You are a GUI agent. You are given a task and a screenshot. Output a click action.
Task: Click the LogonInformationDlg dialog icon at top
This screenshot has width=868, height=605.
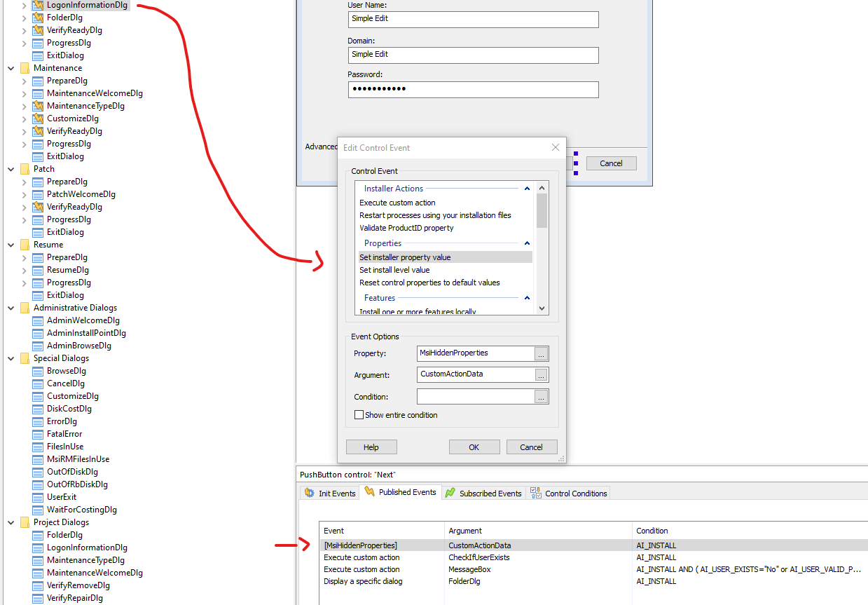(x=38, y=5)
